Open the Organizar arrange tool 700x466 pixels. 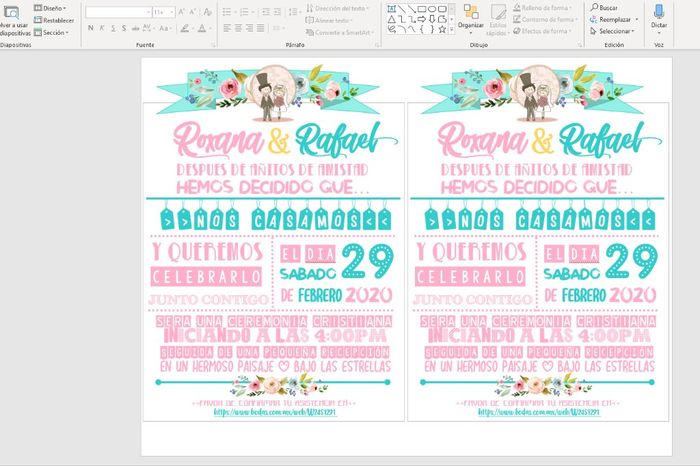pos(472,18)
